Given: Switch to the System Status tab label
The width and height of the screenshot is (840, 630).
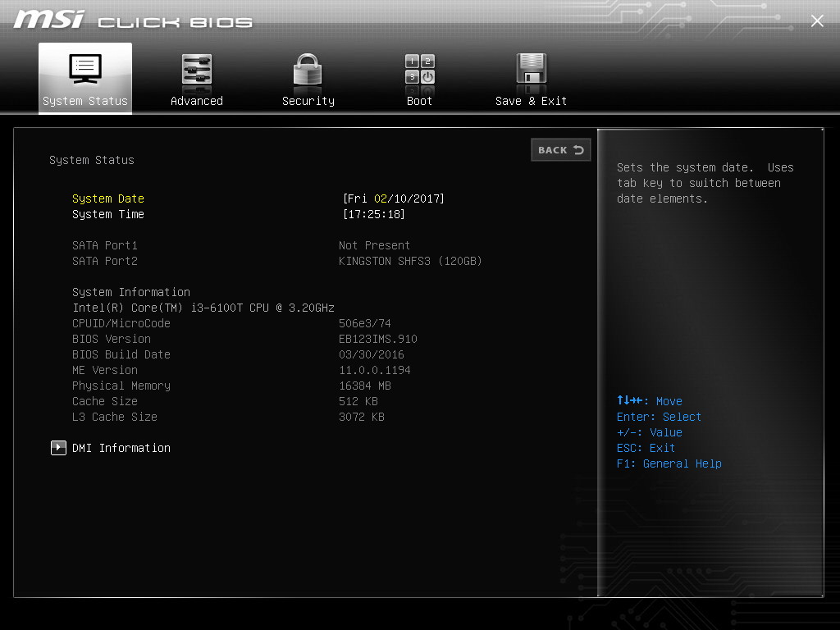Looking at the screenshot, I should pos(85,101).
